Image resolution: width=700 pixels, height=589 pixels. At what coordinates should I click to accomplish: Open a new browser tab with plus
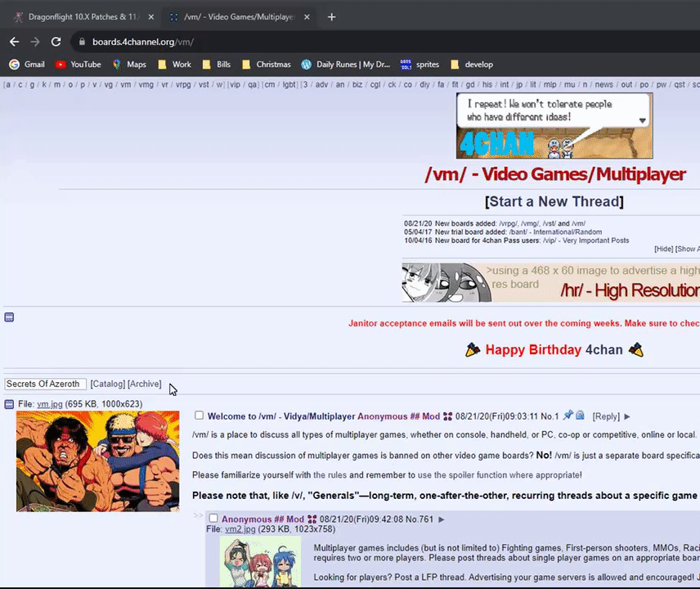(331, 17)
